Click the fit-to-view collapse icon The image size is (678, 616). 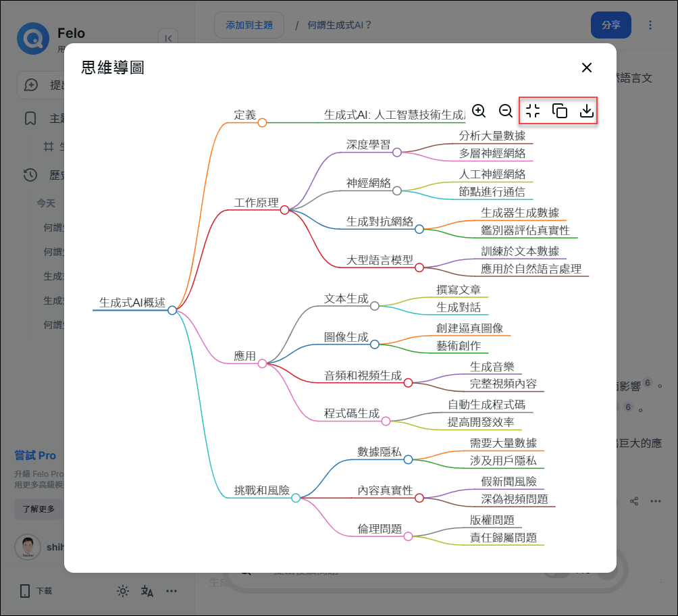click(x=533, y=111)
